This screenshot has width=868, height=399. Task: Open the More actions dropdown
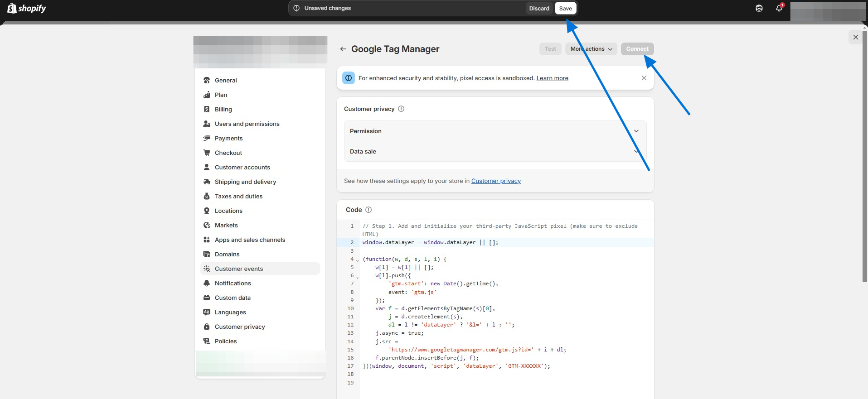click(591, 49)
